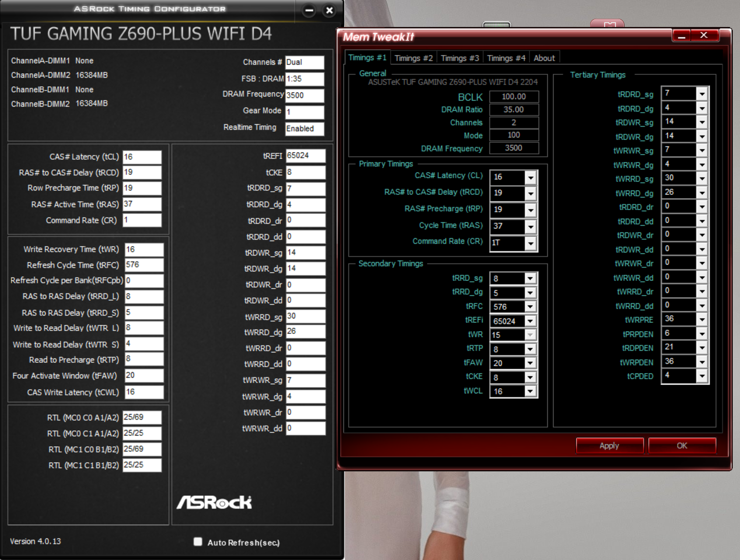The width and height of the screenshot is (740, 560).
Task: Select the tRDWR_sg field in ASRock
Action: [x=305, y=253]
